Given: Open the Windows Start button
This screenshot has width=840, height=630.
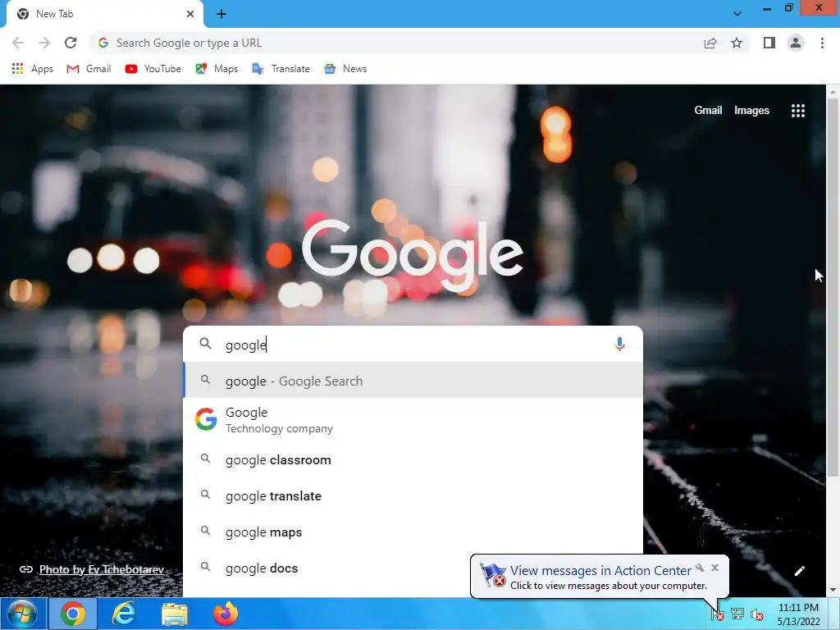Looking at the screenshot, I should (x=22, y=614).
